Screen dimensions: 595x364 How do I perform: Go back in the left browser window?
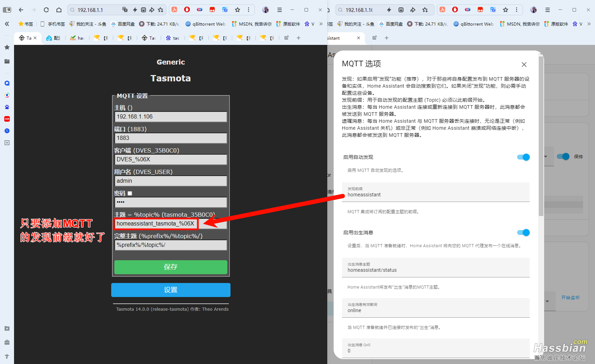(21, 10)
